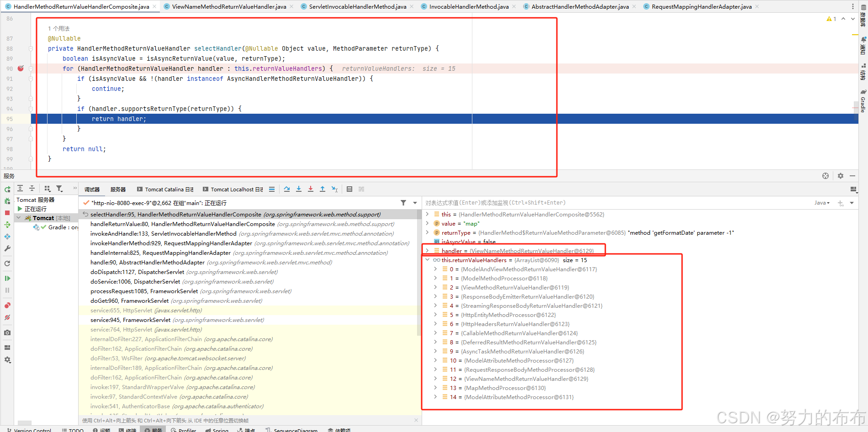This screenshot has height=432, width=868.
Task: Open the SequenceDiagram tool window
Action: (x=291, y=429)
